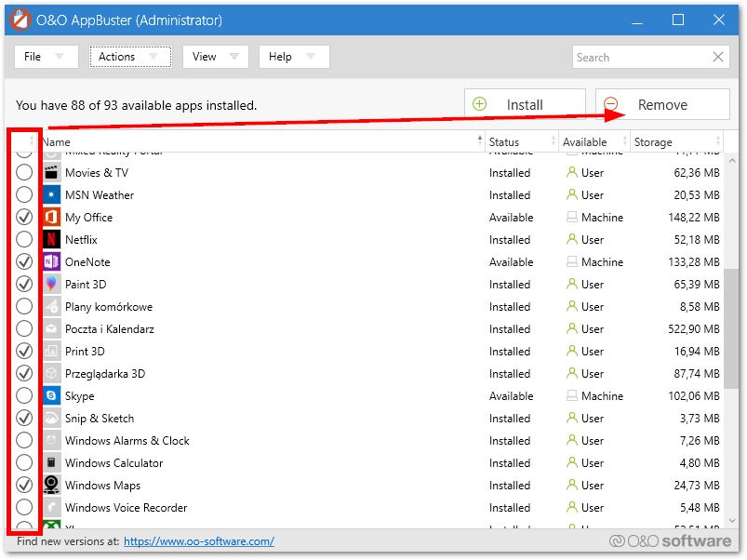This screenshot has width=747, height=560.
Task: Open the Actions dropdown menu
Action: tap(130, 57)
